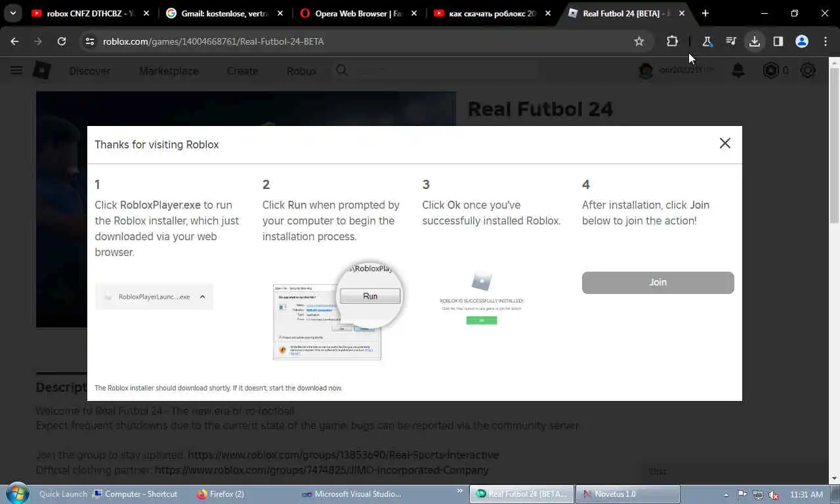Open the Robux balance icon
840x504 pixels.
point(770,70)
